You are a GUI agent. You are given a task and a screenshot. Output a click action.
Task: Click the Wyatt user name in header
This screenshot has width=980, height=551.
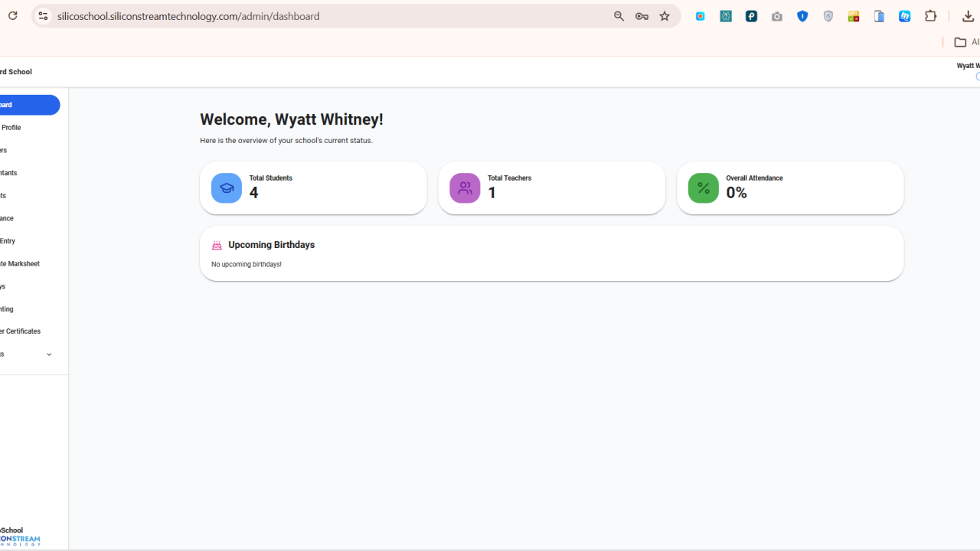click(968, 66)
